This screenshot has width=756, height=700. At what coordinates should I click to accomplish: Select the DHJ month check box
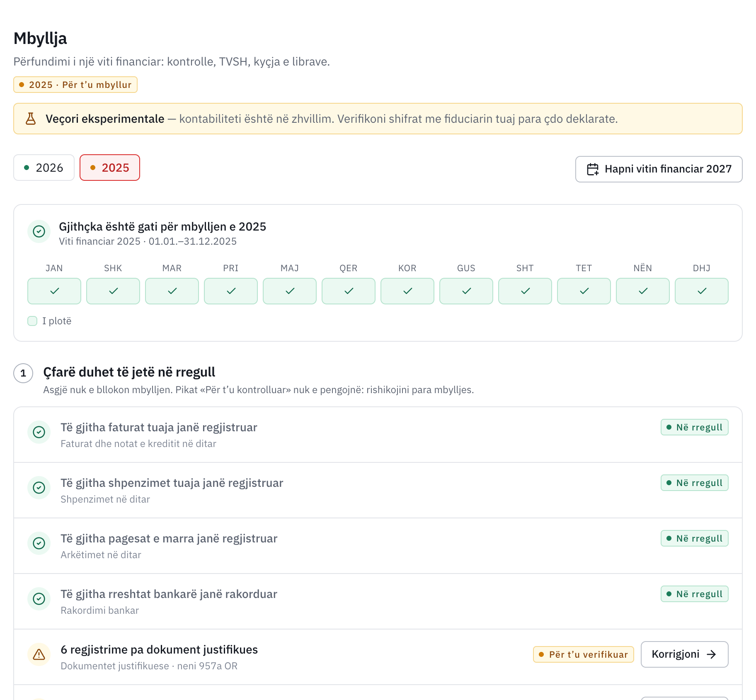click(x=702, y=291)
